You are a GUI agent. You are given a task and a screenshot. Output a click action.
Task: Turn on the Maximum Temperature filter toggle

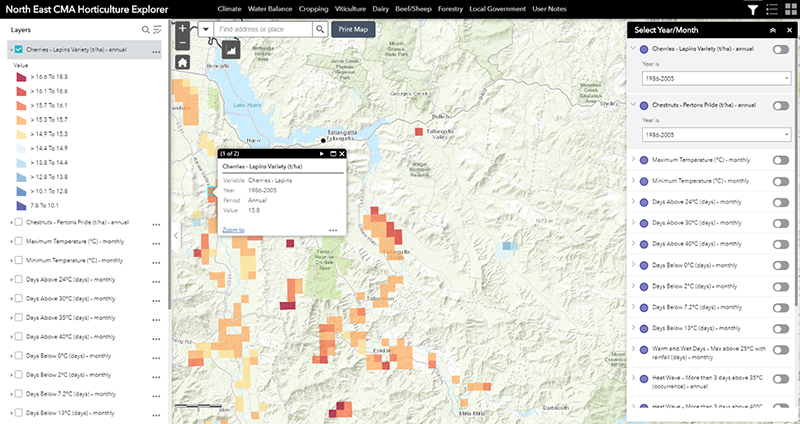(x=780, y=160)
